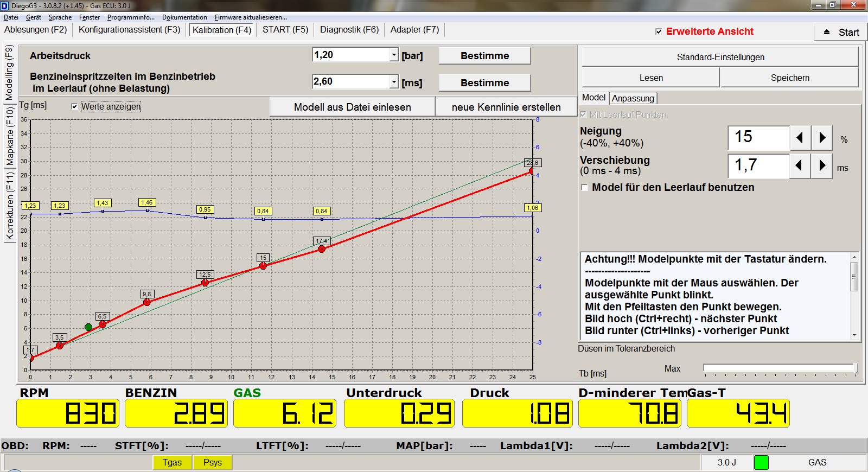Click the Max Tb tolerance slider
868x472 pixels.
(x=779, y=368)
